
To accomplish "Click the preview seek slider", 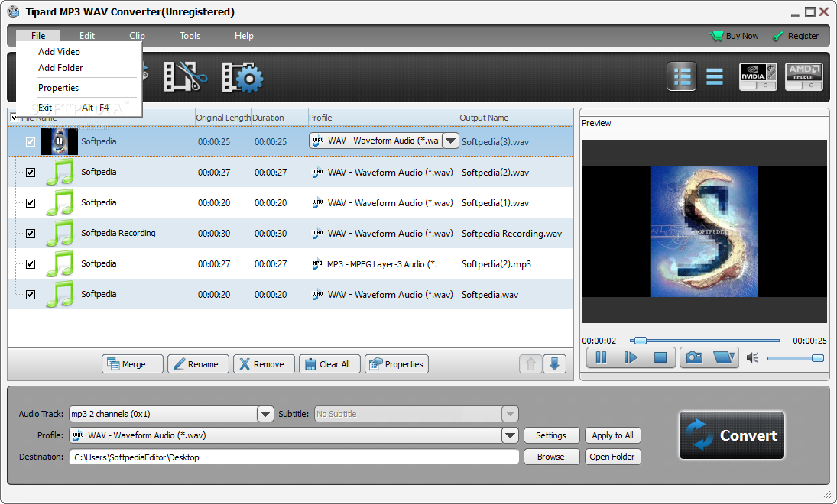I will pyautogui.click(x=705, y=341).
